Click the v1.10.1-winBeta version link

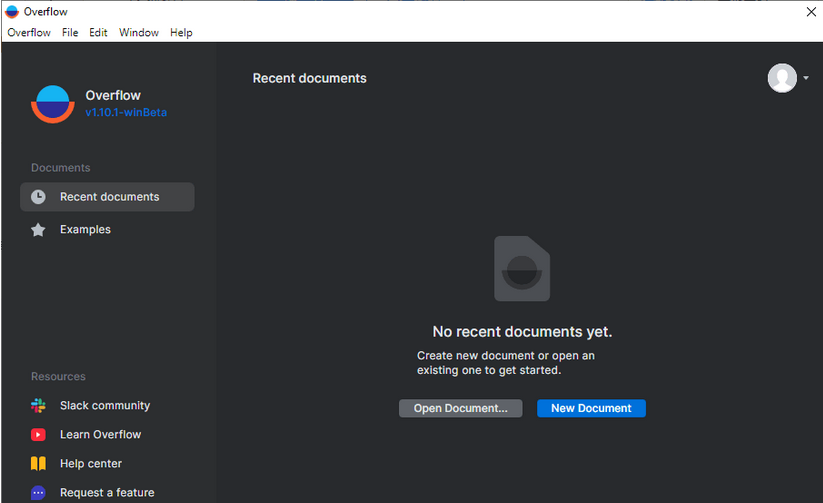126,112
